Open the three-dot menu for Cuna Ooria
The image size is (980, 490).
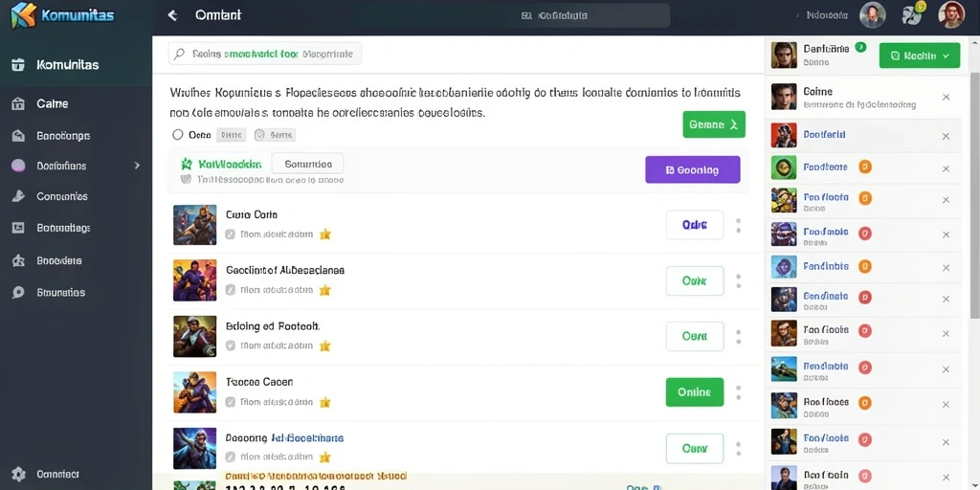pos(738,226)
